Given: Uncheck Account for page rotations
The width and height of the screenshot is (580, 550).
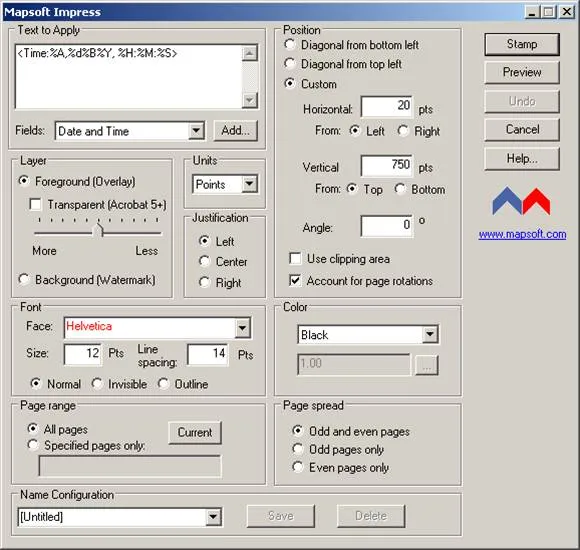Looking at the screenshot, I should pyautogui.click(x=295, y=281).
